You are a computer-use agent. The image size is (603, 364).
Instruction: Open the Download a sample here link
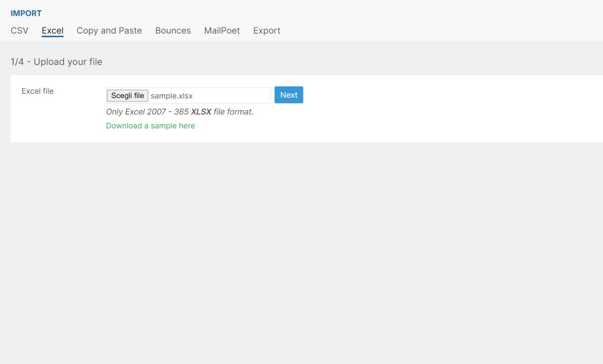(150, 126)
